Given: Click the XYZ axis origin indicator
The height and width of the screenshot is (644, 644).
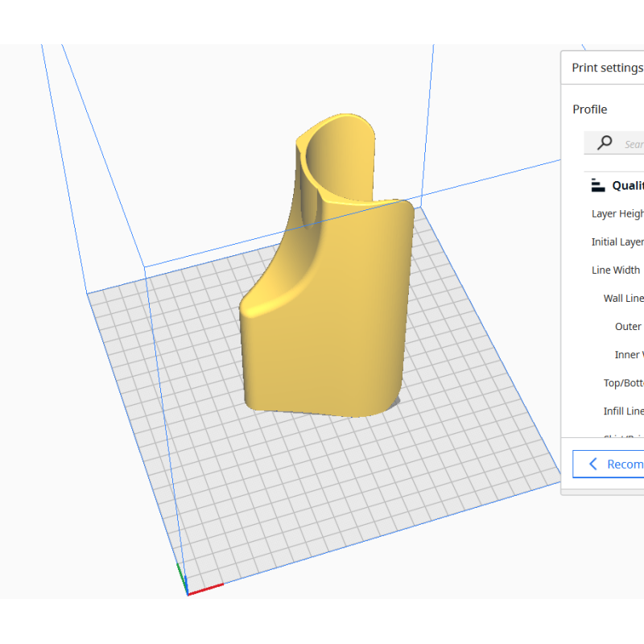Looking at the screenshot, I should [x=187, y=591].
